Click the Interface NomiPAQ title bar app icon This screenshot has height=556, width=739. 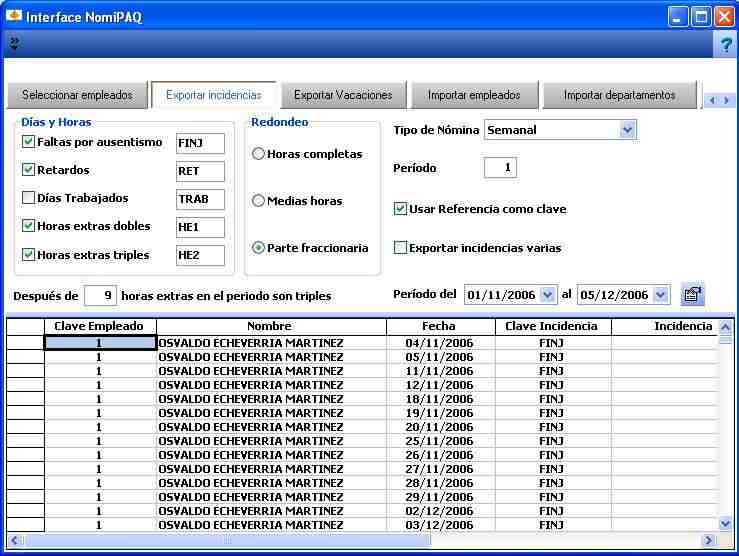[14, 16]
